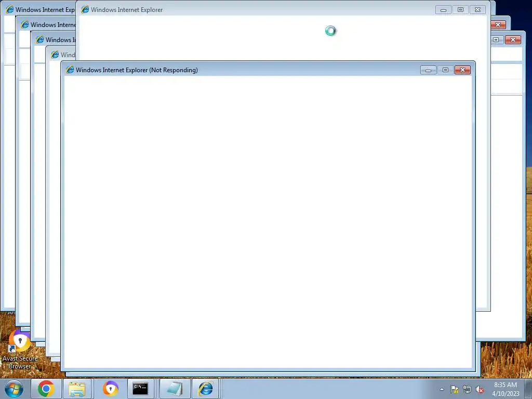This screenshot has height=399, width=532.
Task: Switch to Command Prompt taskbar icon
Action: point(140,389)
